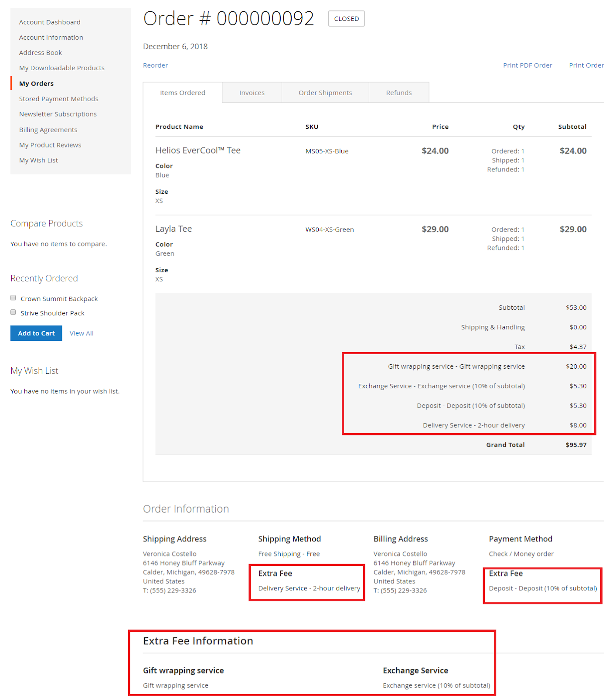
Task: Open Stored Payment Methods
Action: pos(58,99)
